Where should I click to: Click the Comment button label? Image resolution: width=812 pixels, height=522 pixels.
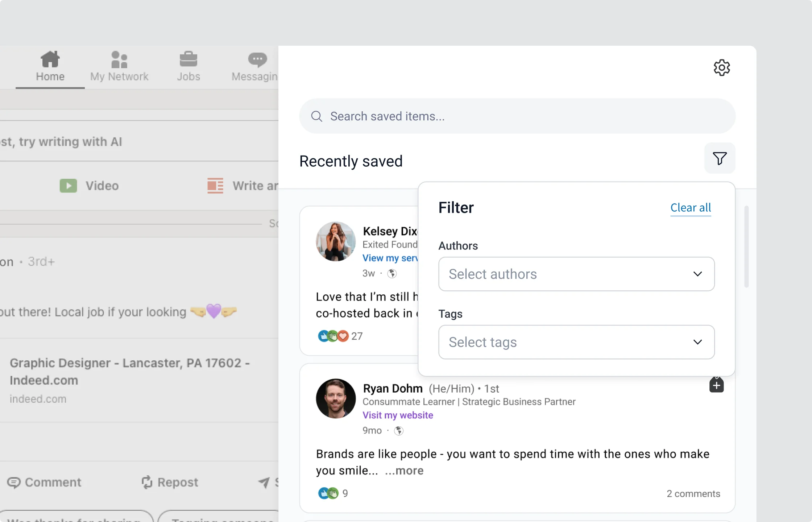tap(53, 482)
